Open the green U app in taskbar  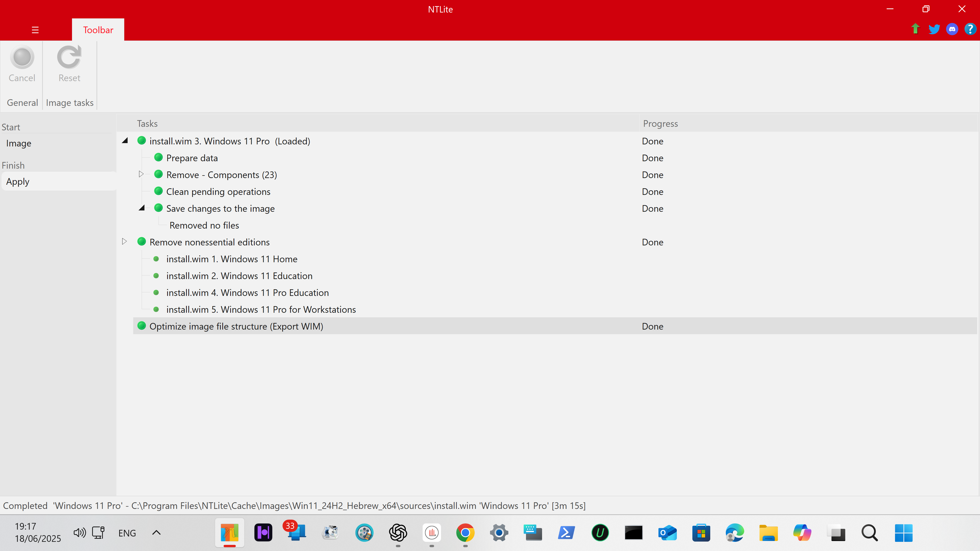tap(600, 533)
